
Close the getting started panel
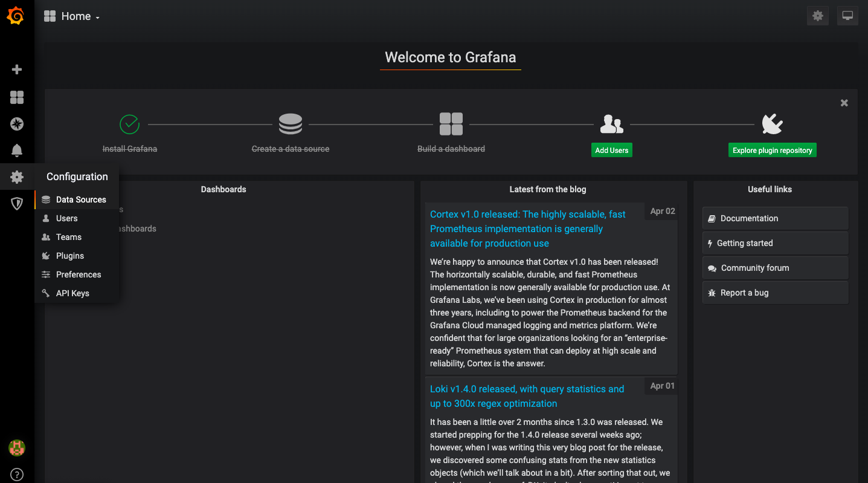[x=844, y=103]
